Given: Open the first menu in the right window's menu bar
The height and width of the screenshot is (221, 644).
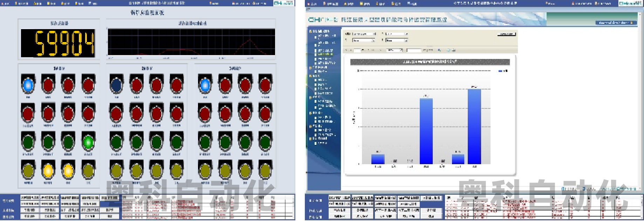Looking at the screenshot, I should [311, 4].
